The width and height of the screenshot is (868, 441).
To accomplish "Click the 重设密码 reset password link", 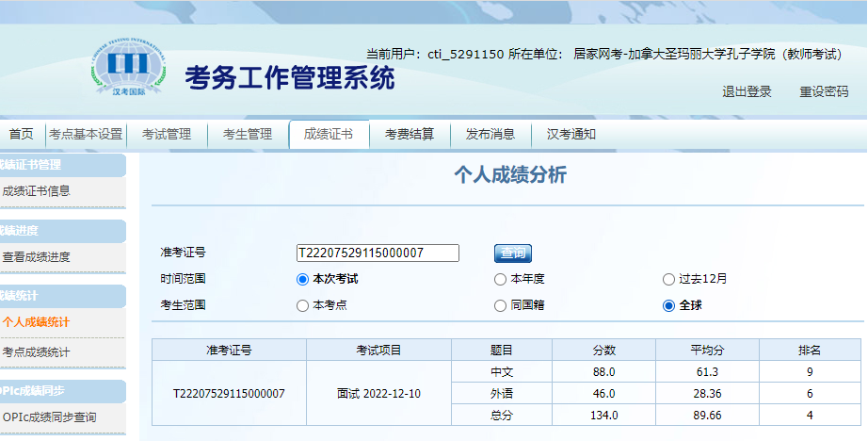I will 824,91.
